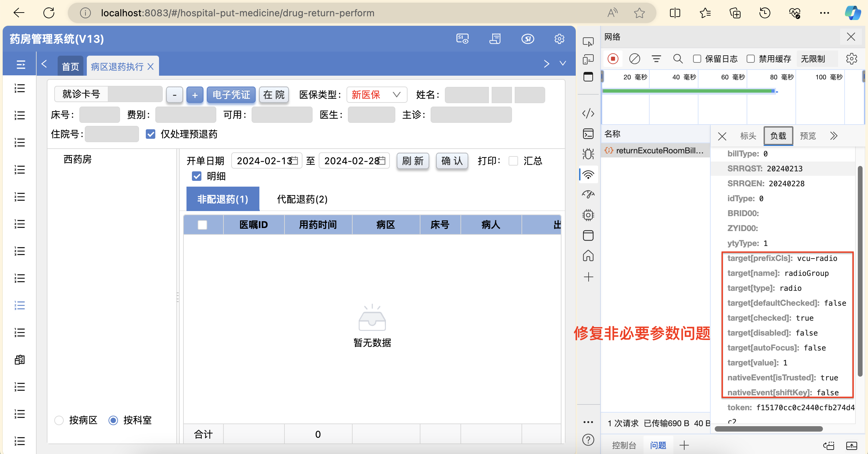868x454 pixels.
Task: Click the SI circle icon in header
Action: pos(528,39)
